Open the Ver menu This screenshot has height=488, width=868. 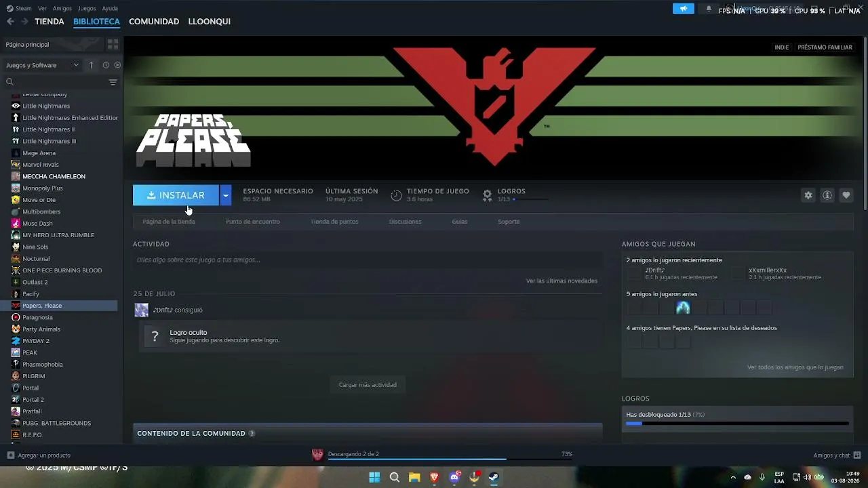coord(43,8)
